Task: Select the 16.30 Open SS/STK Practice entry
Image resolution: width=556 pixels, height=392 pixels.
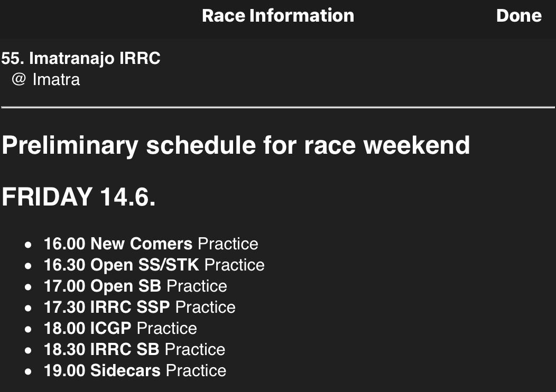Action: coord(154,265)
